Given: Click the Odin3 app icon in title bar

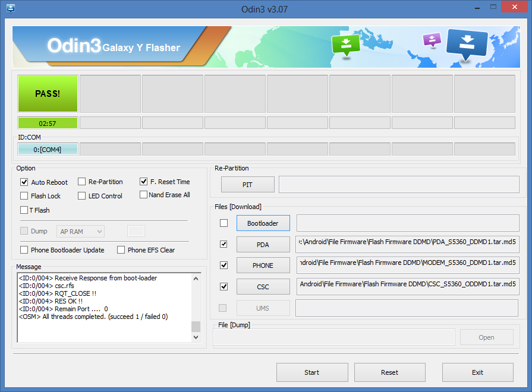Looking at the screenshot, I should point(11,8).
